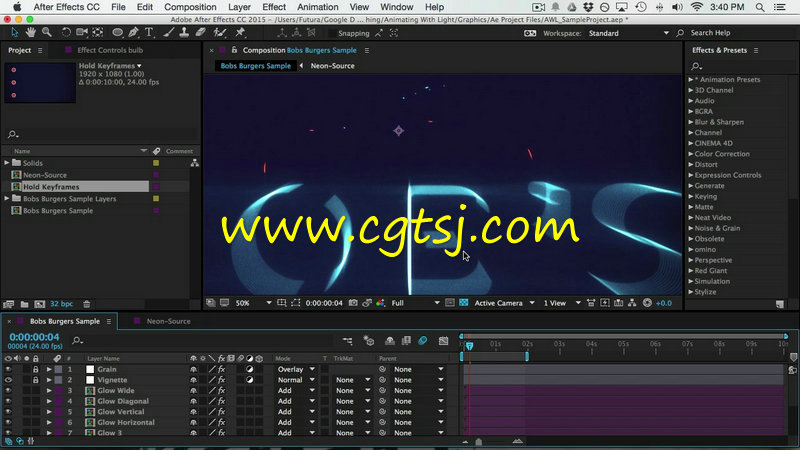Expand Bobs Burgers Sample Layers folder

point(7,198)
